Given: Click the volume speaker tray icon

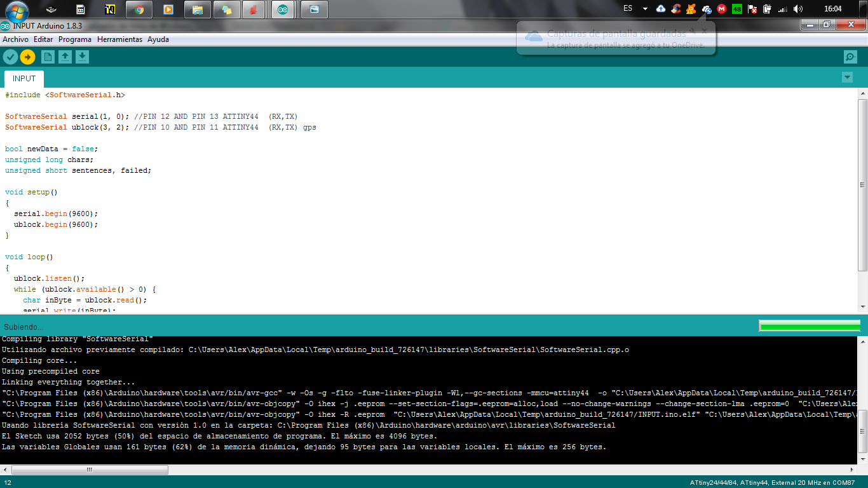Looking at the screenshot, I should coord(798,9).
